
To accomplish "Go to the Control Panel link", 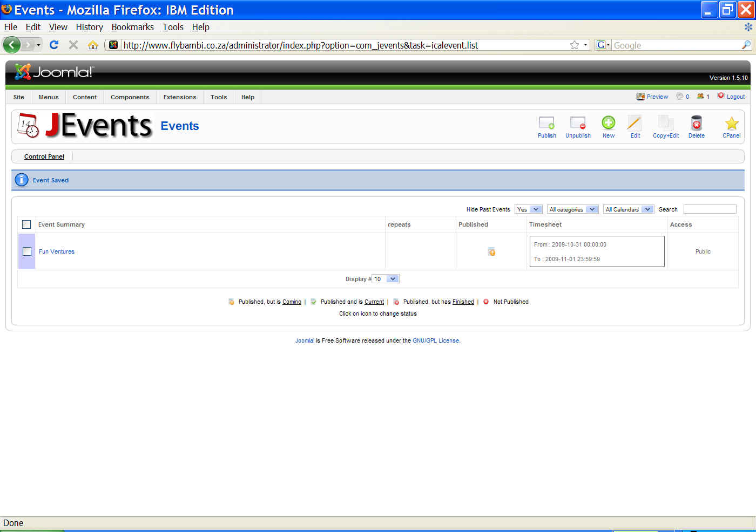I will (x=44, y=156).
